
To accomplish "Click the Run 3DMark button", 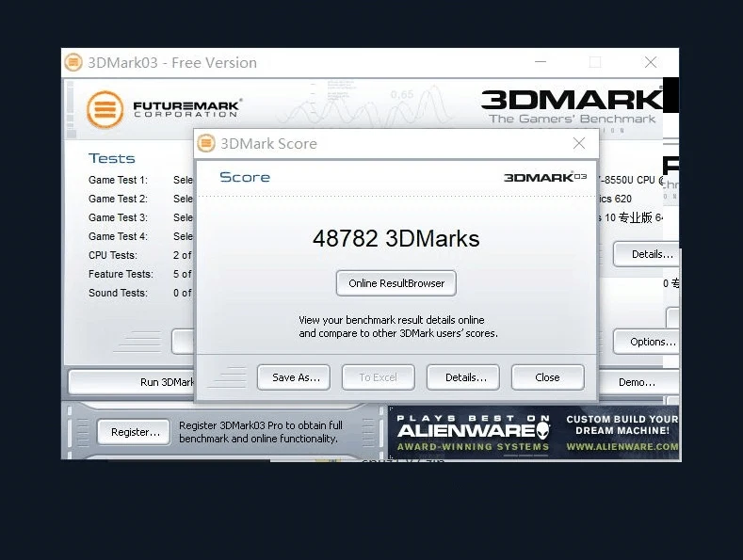I will point(132,382).
